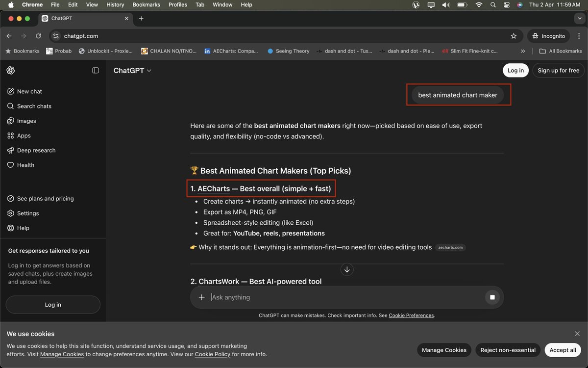588x368 pixels.
Task: Close the cookie banner
Action: click(577, 334)
